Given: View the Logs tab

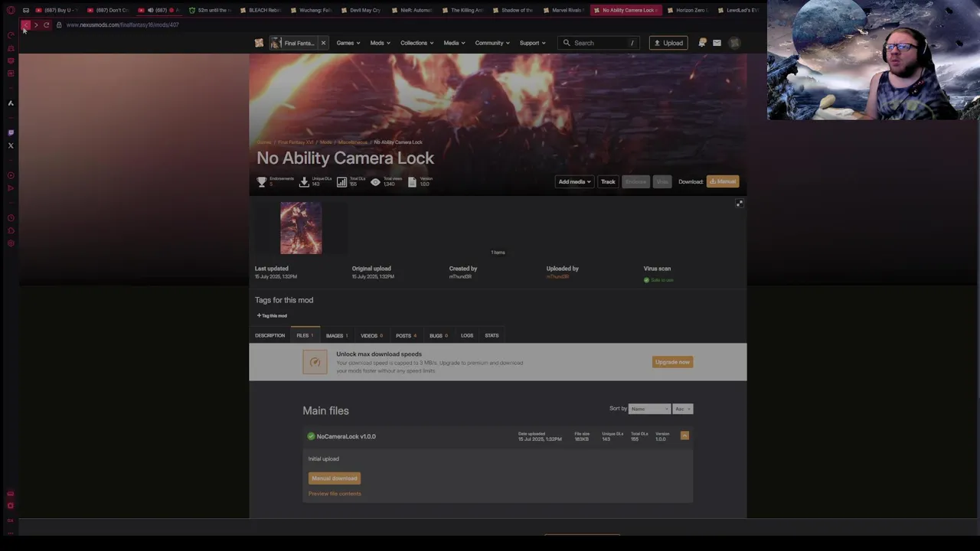Looking at the screenshot, I should point(467,335).
